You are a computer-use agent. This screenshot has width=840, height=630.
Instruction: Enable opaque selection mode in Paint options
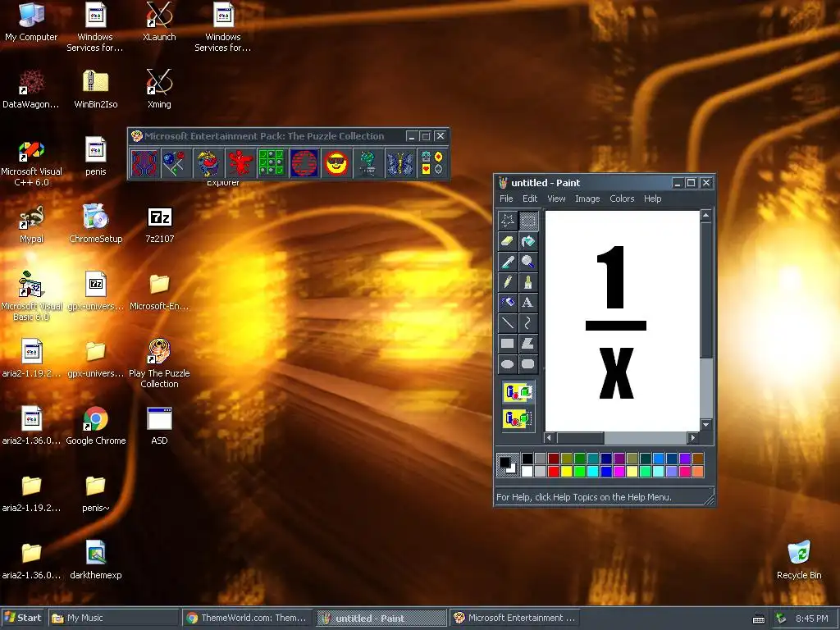pyautogui.click(x=518, y=392)
